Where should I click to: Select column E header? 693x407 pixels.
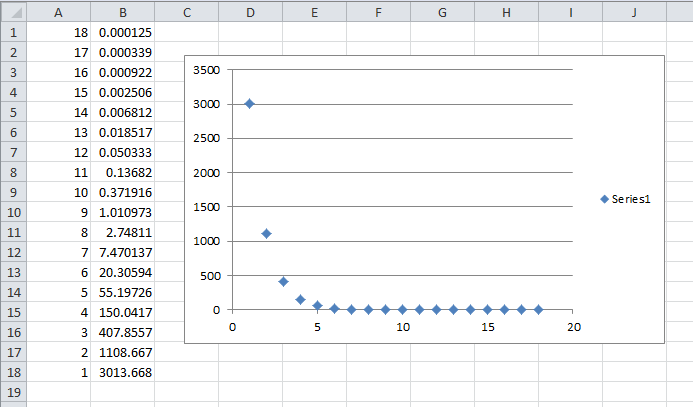pos(314,12)
